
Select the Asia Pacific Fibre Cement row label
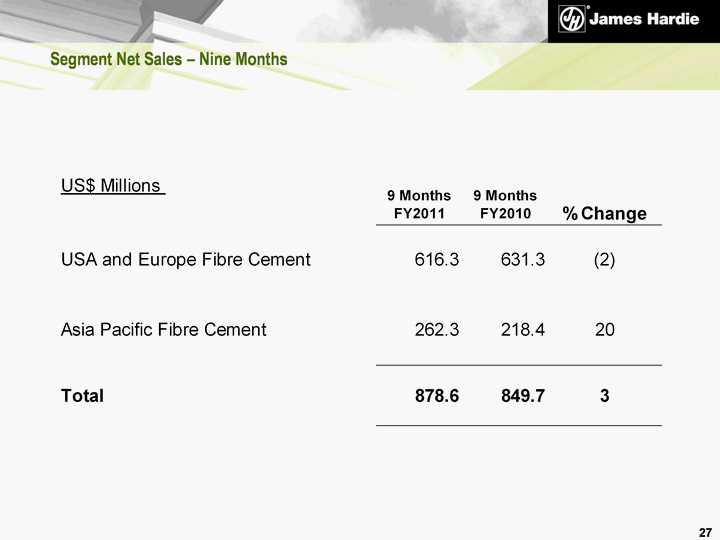pos(164,328)
